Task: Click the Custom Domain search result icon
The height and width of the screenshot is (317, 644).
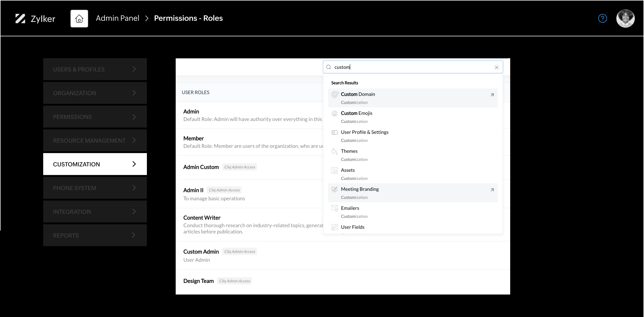Action: pyautogui.click(x=335, y=94)
